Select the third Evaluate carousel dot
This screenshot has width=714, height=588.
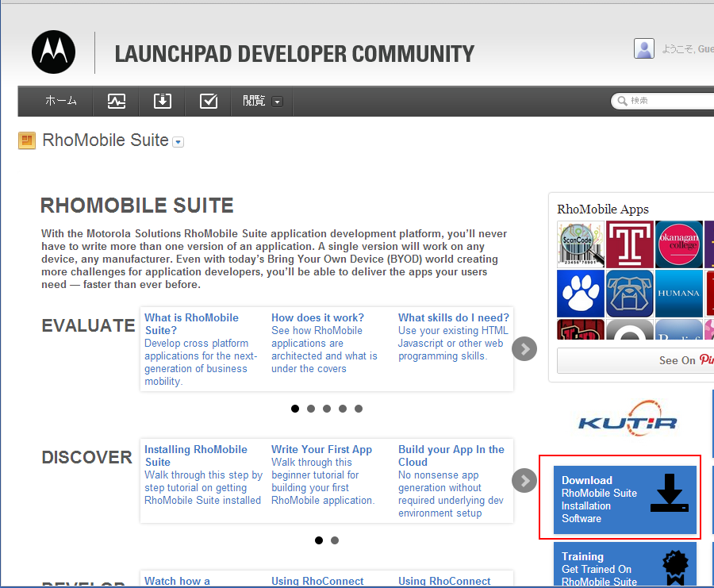pyautogui.click(x=327, y=409)
